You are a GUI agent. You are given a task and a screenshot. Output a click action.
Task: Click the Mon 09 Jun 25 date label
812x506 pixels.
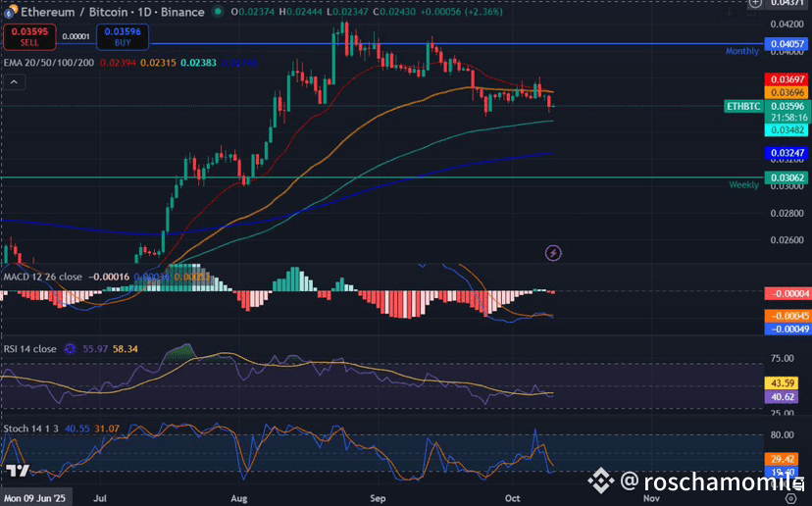[x=34, y=498]
